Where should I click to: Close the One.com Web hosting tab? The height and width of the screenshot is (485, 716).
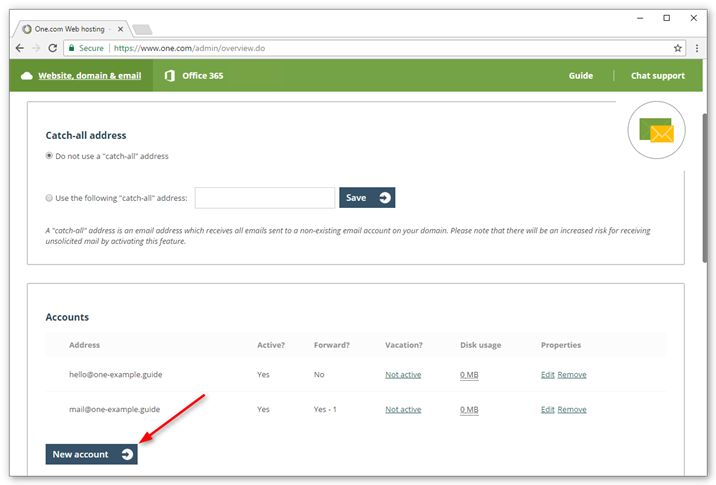coord(121,29)
